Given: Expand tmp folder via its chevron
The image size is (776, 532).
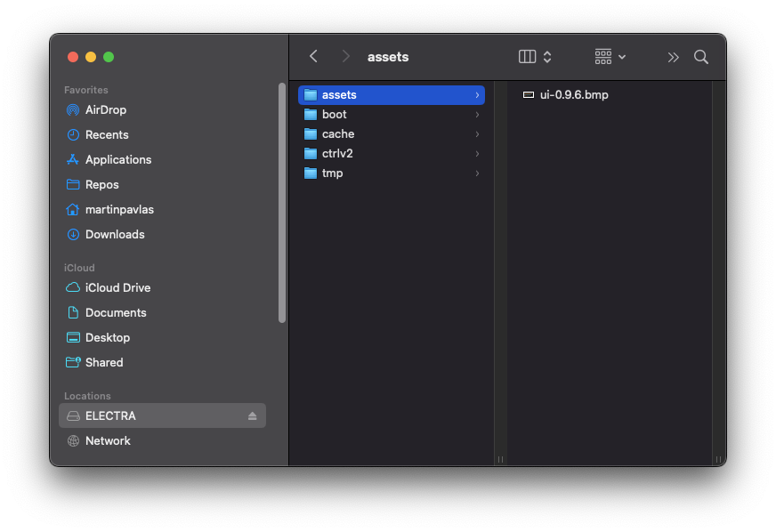Looking at the screenshot, I should tap(477, 173).
